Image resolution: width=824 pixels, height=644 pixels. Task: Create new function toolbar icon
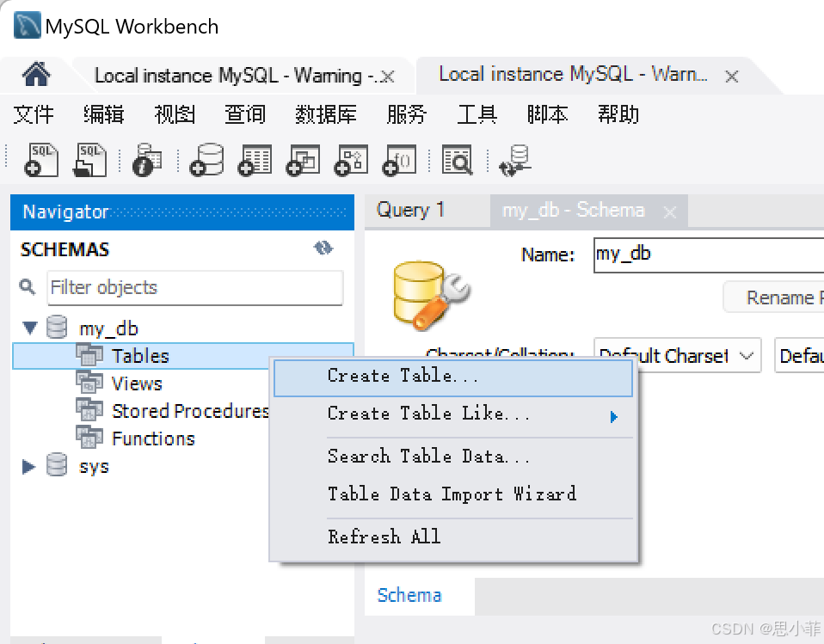(x=399, y=160)
